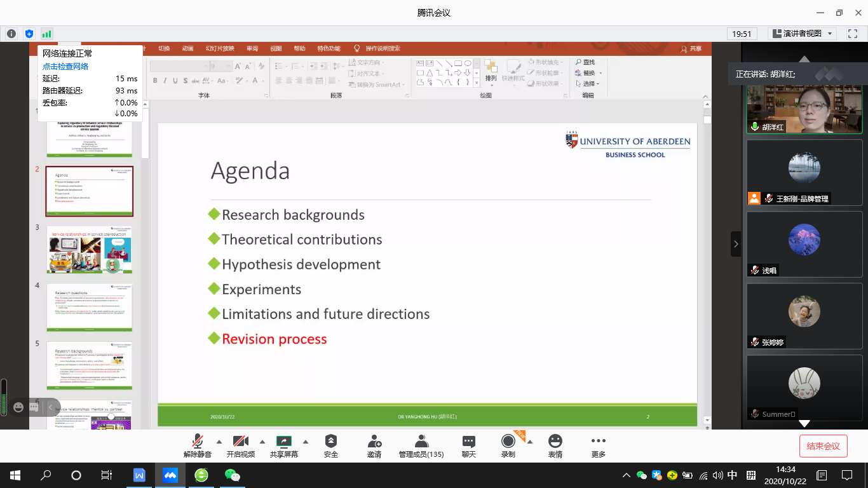Open the Emoji reactions icon
Viewport: 868px width, 488px height.
555,442
